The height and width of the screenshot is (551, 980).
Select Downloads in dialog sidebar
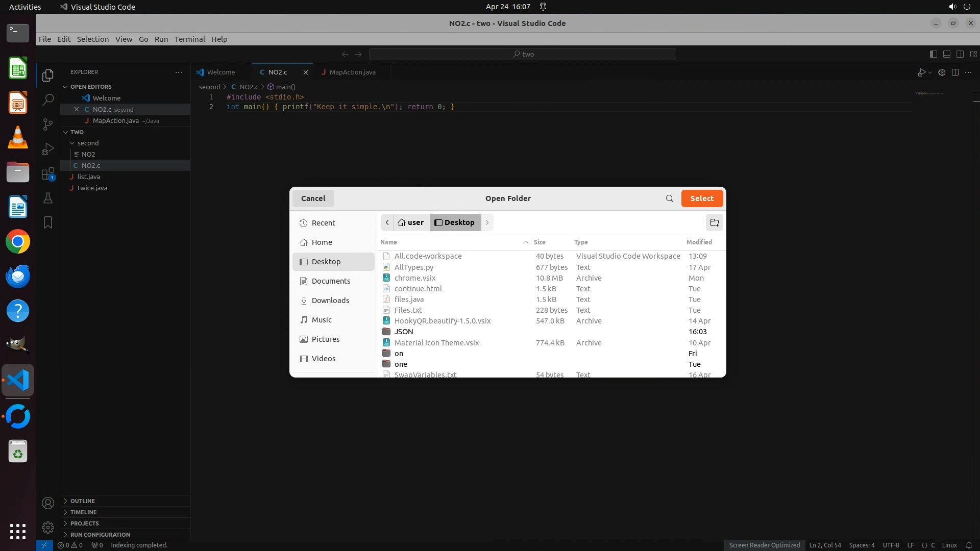click(330, 300)
